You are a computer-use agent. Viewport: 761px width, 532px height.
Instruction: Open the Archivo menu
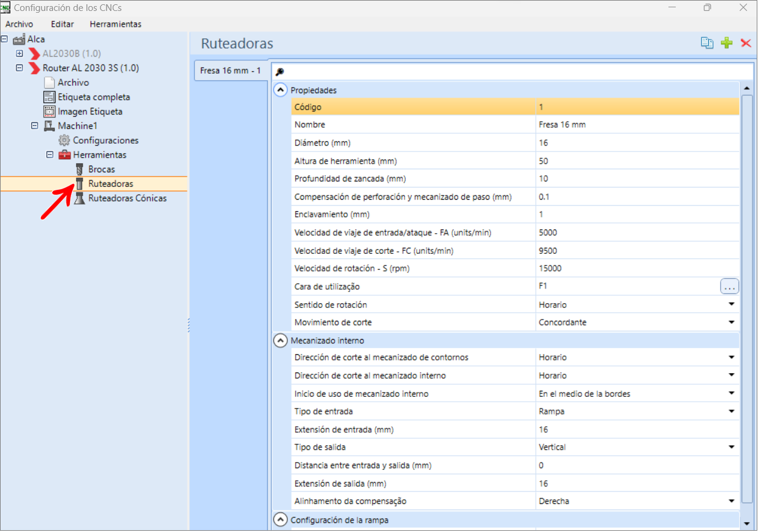point(19,24)
